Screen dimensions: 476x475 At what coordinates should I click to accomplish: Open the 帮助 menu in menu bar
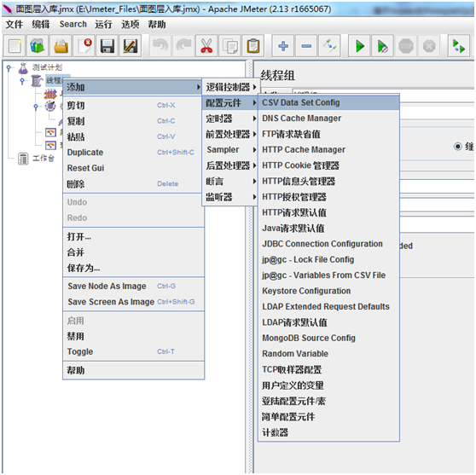(x=157, y=24)
